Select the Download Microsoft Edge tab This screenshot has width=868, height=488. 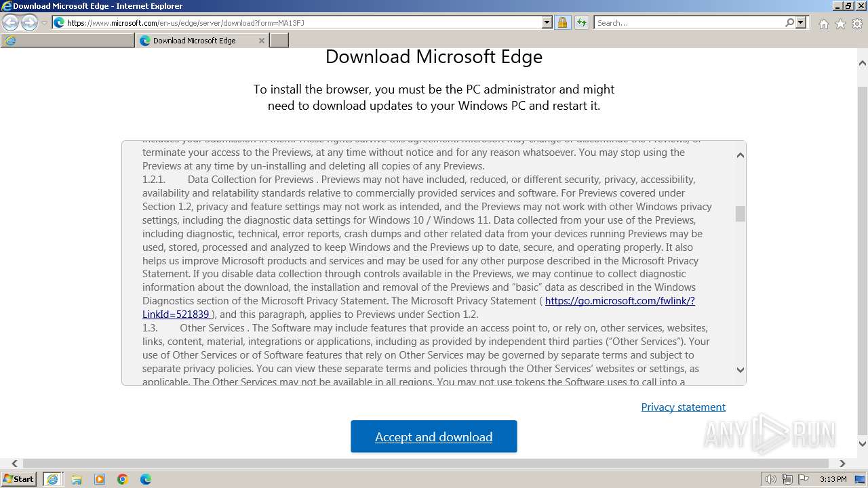195,41
